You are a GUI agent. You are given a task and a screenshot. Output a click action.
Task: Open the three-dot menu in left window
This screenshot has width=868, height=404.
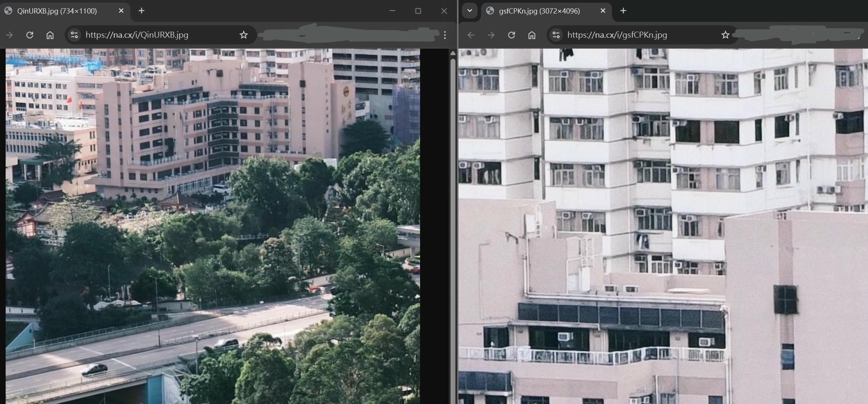(445, 35)
